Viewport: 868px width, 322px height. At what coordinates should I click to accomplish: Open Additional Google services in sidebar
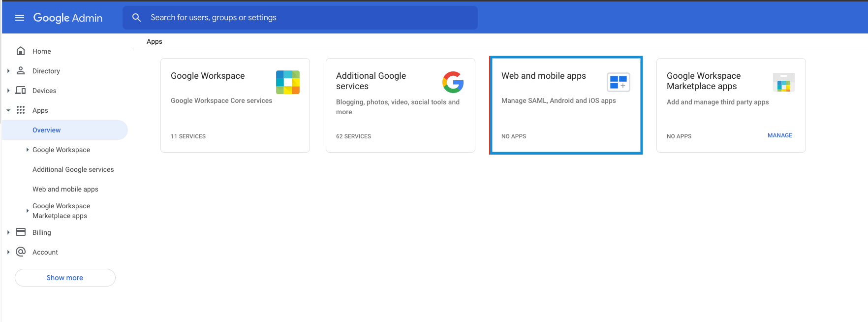point(73,169)
